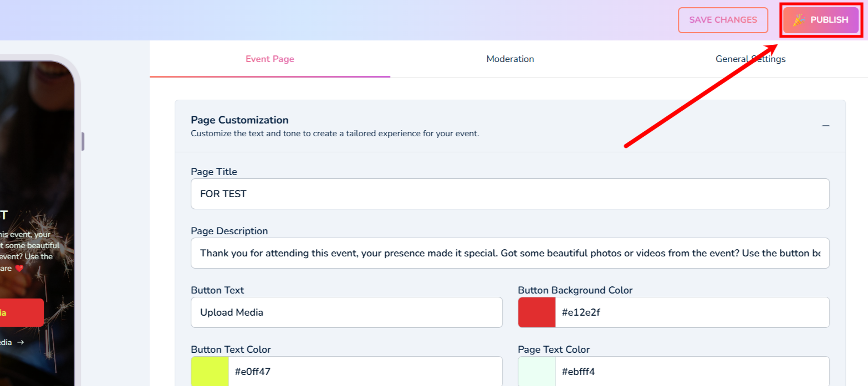Click the Publish button
868x386 pixels.
pyautogui.click(x=821, y=20)
